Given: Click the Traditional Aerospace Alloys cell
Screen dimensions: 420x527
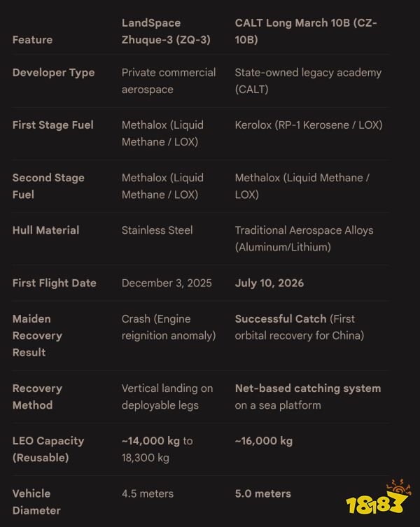Looking at the screenshot, I should coord(304,239).
